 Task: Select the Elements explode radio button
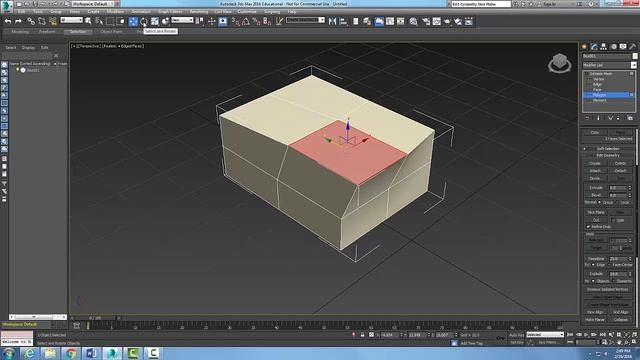[613, 281]
